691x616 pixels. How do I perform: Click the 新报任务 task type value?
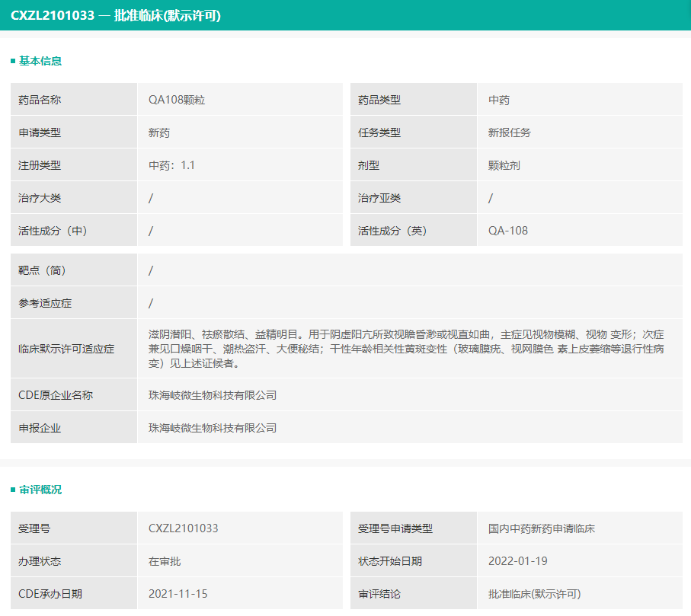point(510,132)
